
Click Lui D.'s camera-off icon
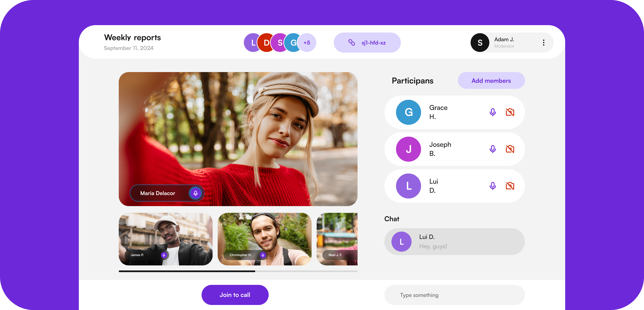[x=510, y=186]
